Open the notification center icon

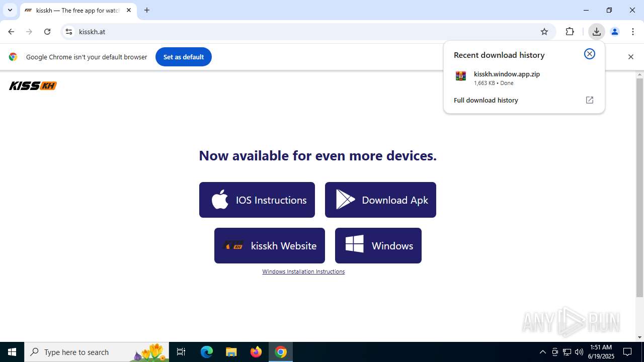(627, 352)
